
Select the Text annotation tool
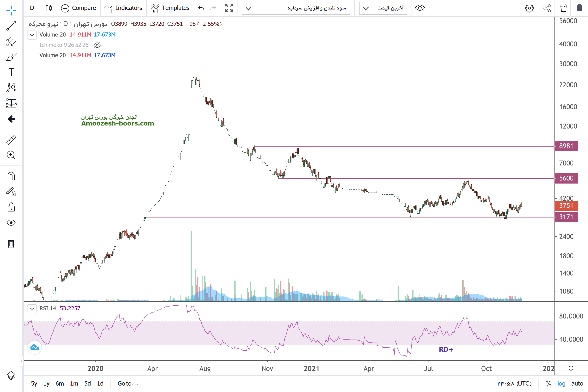tap(11, 72)
